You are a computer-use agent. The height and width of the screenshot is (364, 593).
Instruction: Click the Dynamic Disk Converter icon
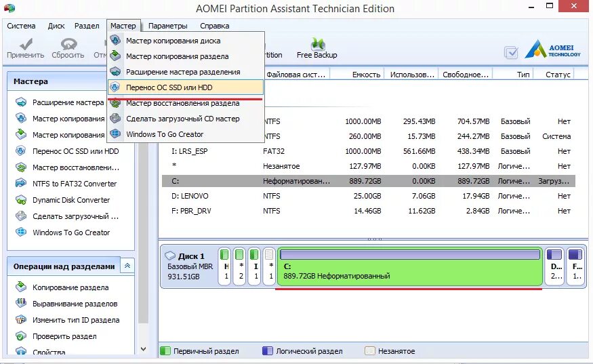(21, 200)
